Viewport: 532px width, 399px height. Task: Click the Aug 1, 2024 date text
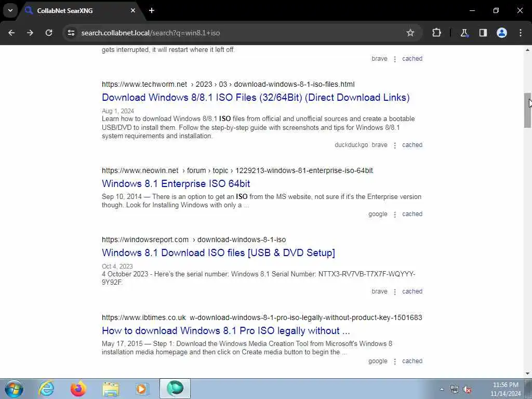(118, 111)
